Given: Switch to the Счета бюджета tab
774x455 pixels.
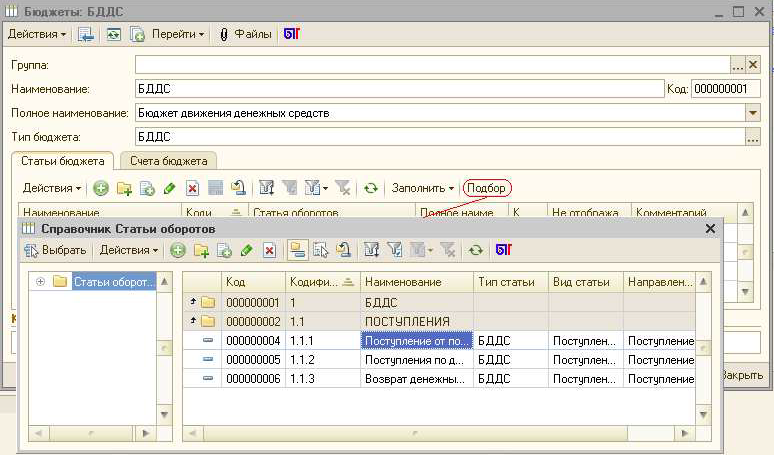Looking at the screenshot, I should 168,161.
